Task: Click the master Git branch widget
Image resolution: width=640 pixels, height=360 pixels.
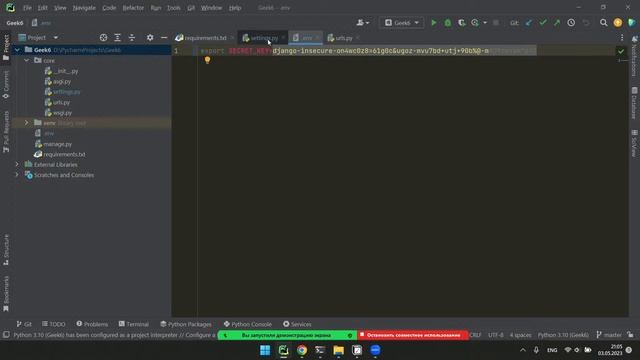Action: click(x=609, y=335)
